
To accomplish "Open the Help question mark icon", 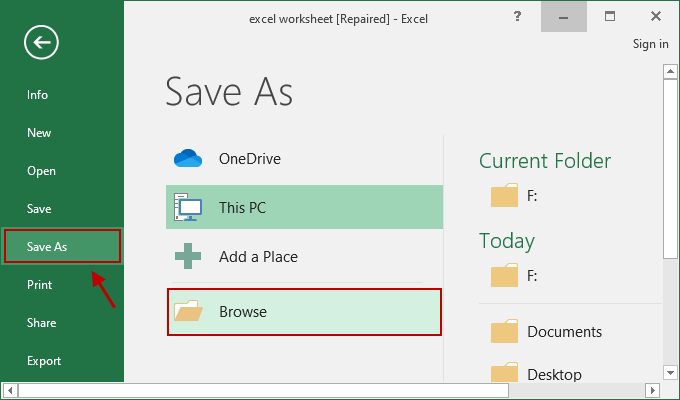I will tap(517, 16).
